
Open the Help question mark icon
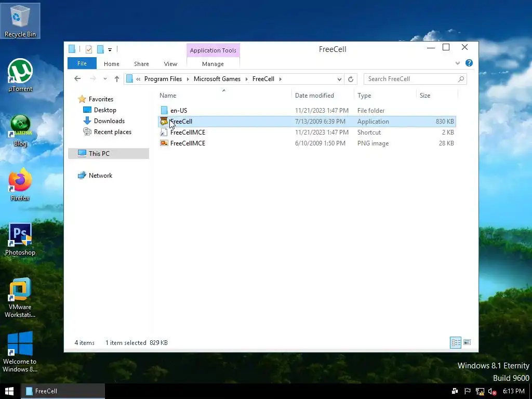point(469,63)
